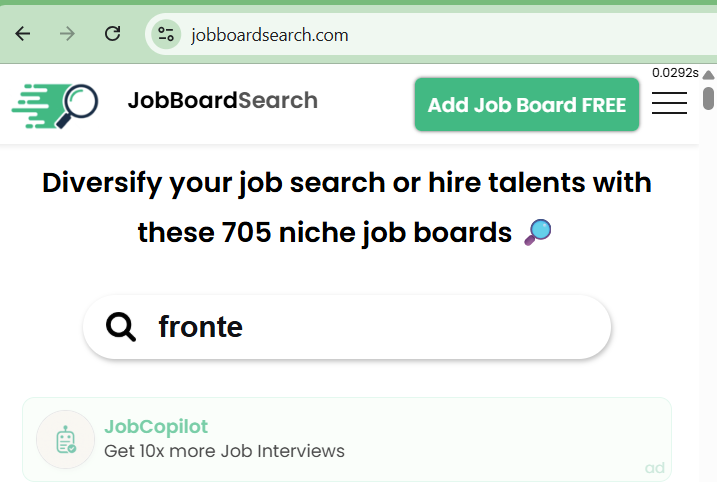717x482 pixels.
Task: Click the browser back arrow
Action: coord(23,34)
